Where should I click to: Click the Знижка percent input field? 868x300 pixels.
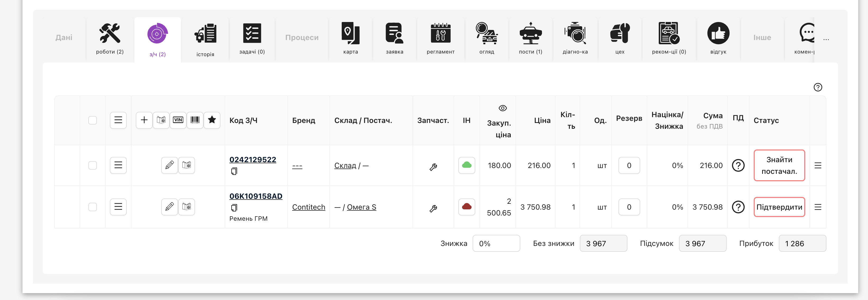pyautogui.click(x=496, y=243)
